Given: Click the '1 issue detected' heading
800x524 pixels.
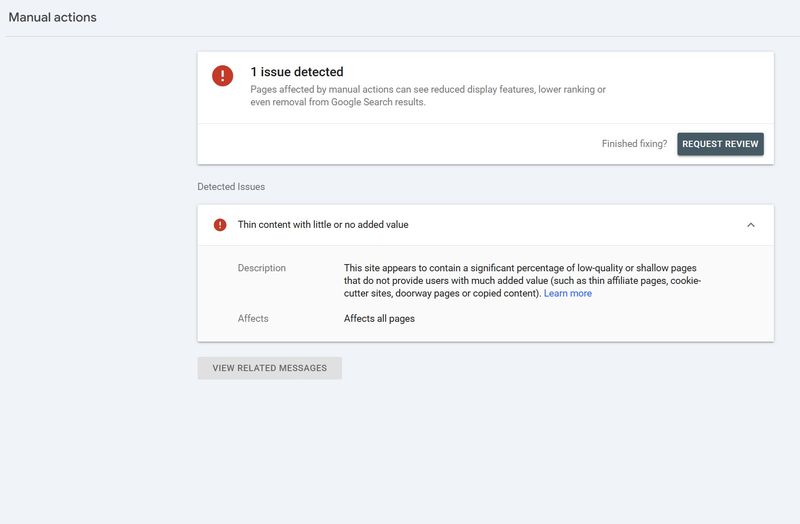Looking at the screenshot, I should coord(296,72).
